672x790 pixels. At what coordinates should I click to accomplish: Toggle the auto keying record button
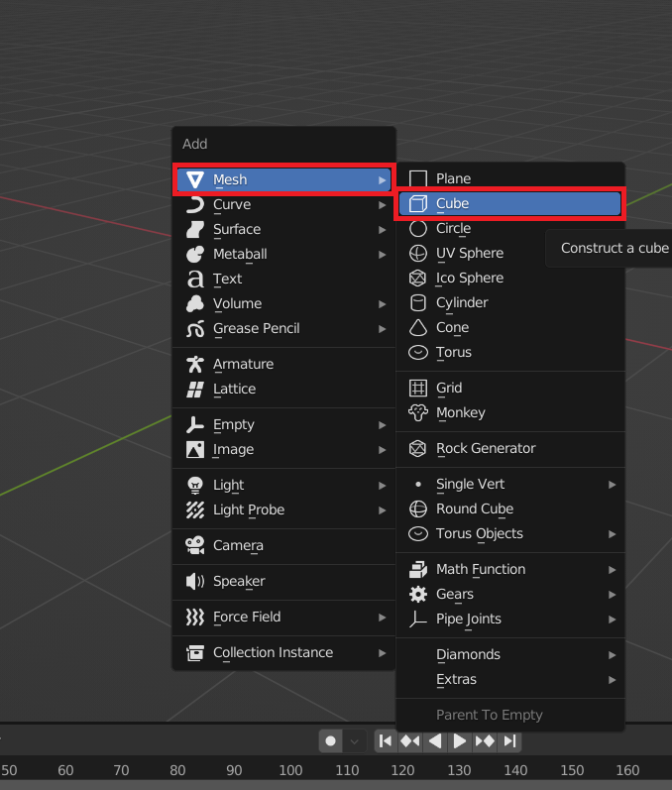click(331, 740)
